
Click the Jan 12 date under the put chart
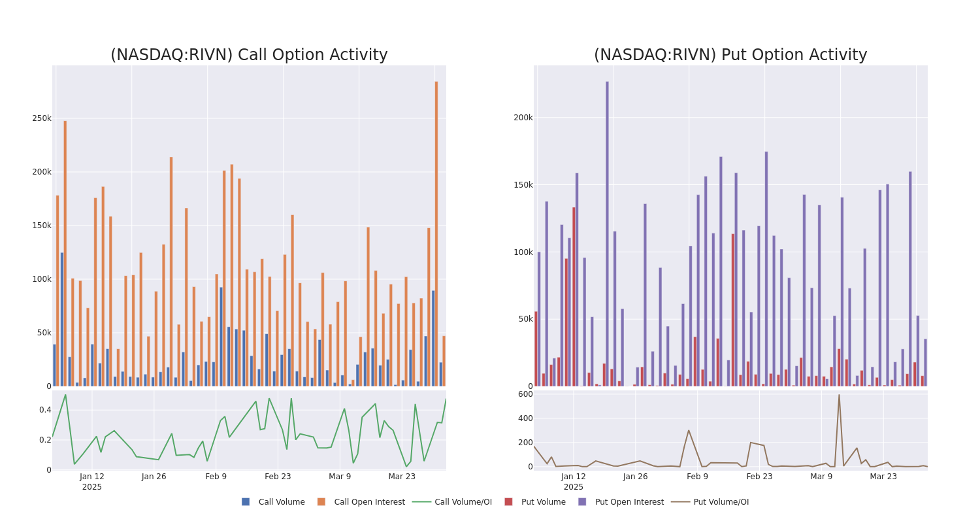574,477
